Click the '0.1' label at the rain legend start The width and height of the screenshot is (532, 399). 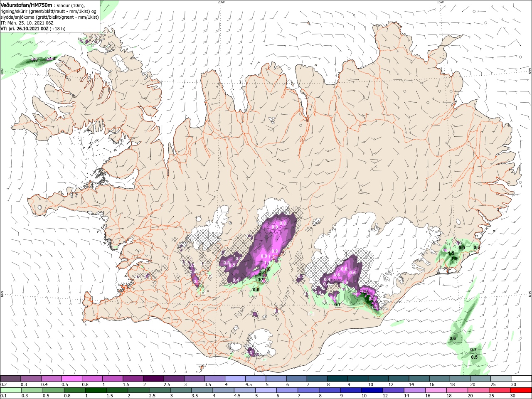coord(3,396)
